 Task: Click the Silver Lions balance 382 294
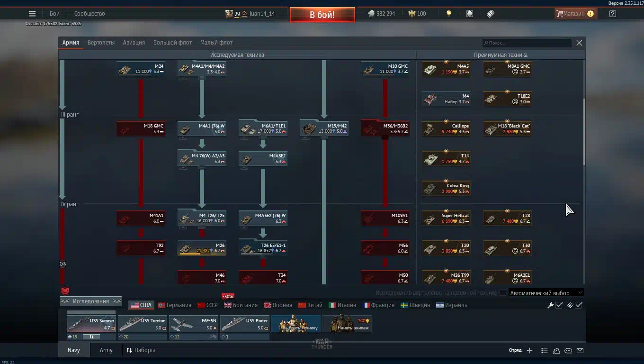(x=381, y=14)
